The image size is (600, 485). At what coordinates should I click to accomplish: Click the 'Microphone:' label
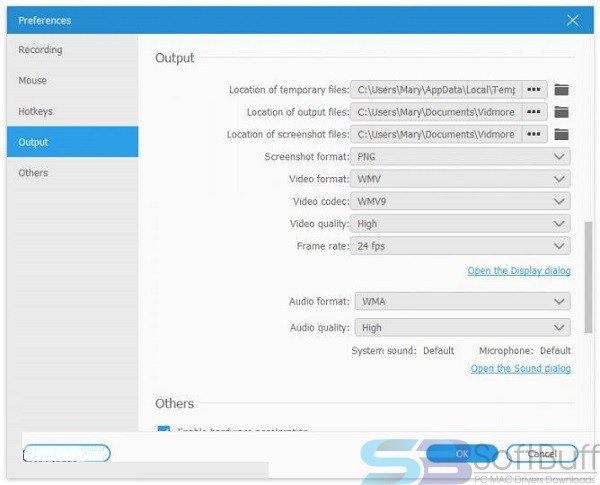pyautogui.click(x=506, y=351)
